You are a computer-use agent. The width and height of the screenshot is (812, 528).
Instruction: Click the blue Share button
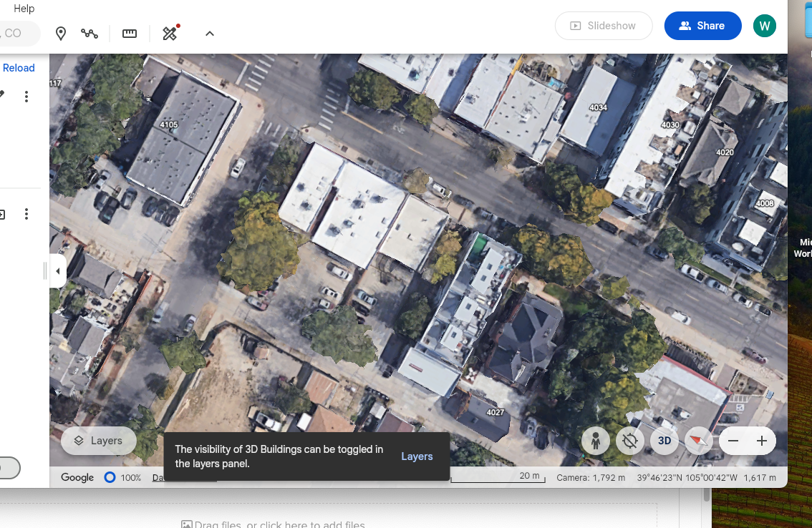click(702, 26)
